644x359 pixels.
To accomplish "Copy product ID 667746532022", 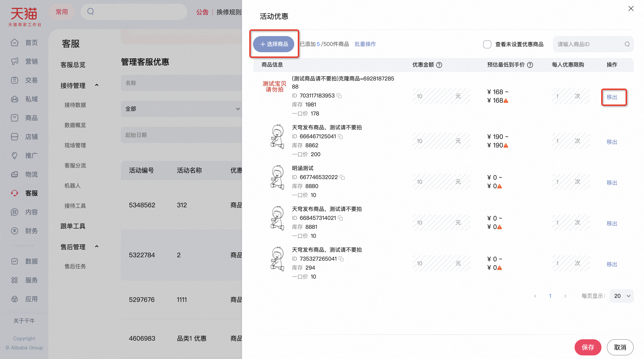I will click(x=342, y=177).
